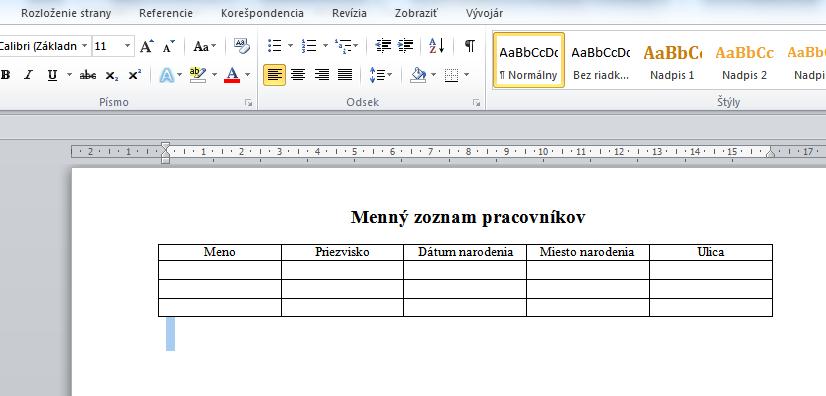Screen dimensions: 826x396
Task: Open the Change Case (Aa) menu
Action: point(204,46)
